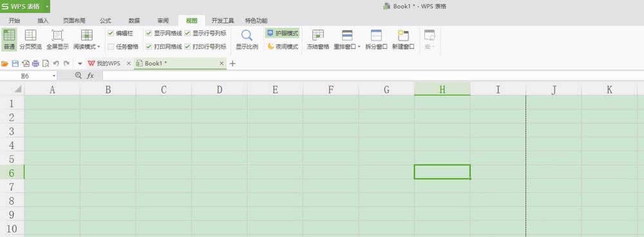644x237 pixels.
Task: Switch to 分页预览 page break preview
Action: pos(31,35)
